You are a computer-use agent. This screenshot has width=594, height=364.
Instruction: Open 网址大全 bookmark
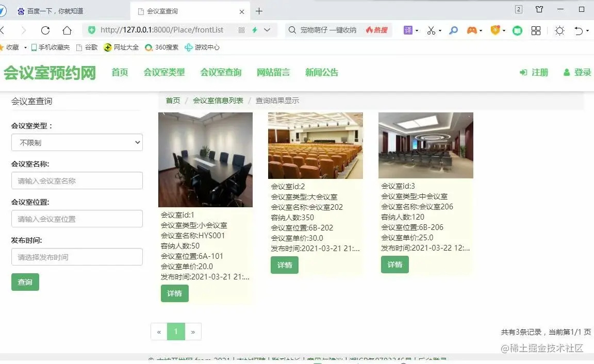tap(121, 47)
